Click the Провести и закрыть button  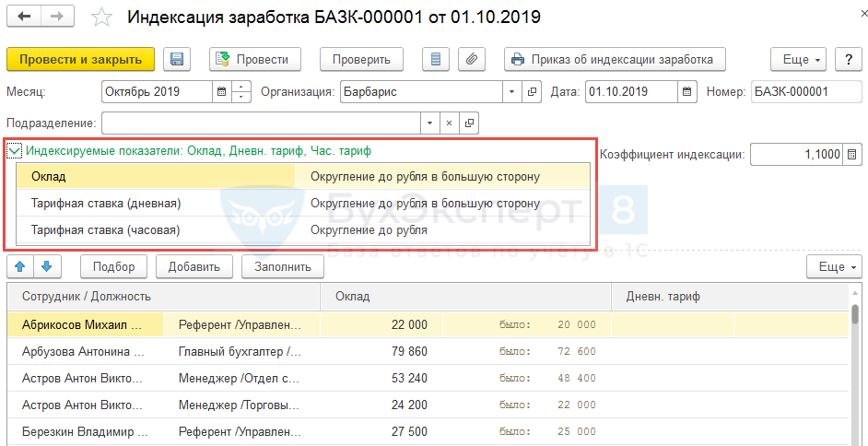pos(80,59)
